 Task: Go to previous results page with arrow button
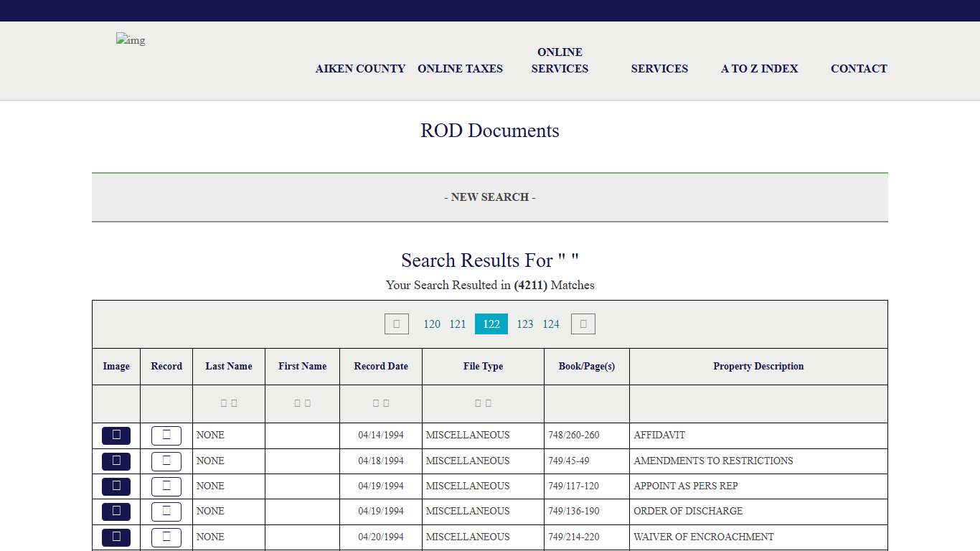pyautogui.click(x=396, y=324)
